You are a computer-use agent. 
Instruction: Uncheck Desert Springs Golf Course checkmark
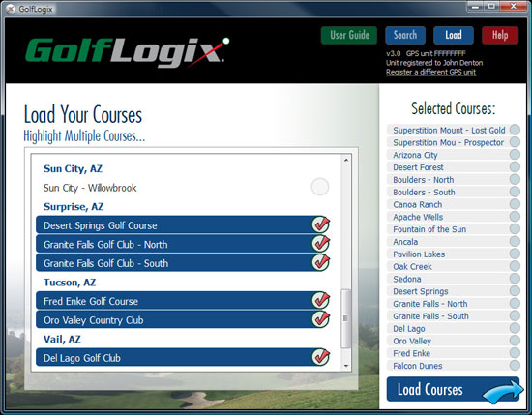point(320,224)
